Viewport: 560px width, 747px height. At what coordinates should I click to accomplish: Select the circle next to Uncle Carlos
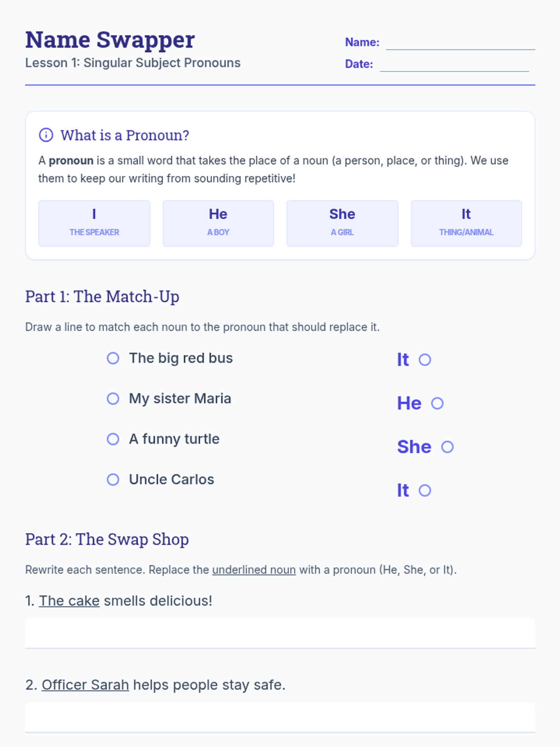pos(113,479)
